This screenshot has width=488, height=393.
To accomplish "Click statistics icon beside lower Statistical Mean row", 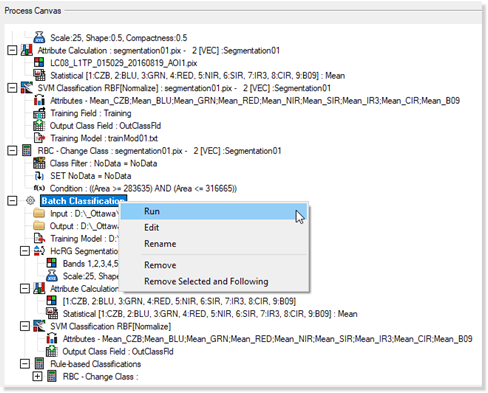I will (x=52, y=314).
